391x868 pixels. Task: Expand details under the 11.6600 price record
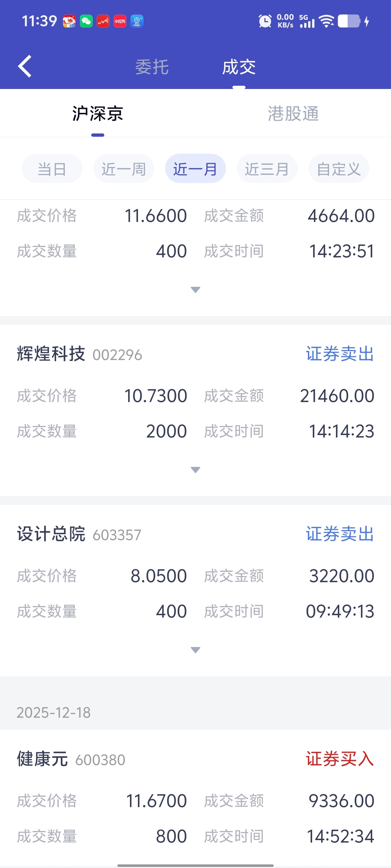coord(195,290)
